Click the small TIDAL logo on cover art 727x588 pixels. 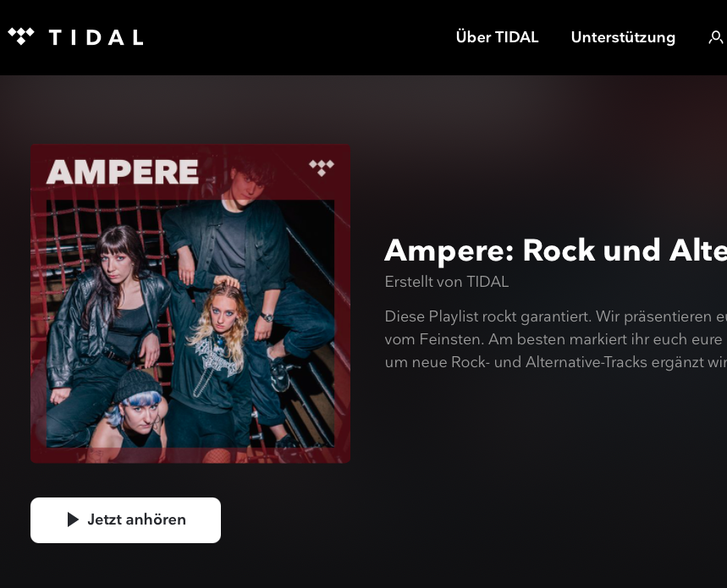click(322, 168)
